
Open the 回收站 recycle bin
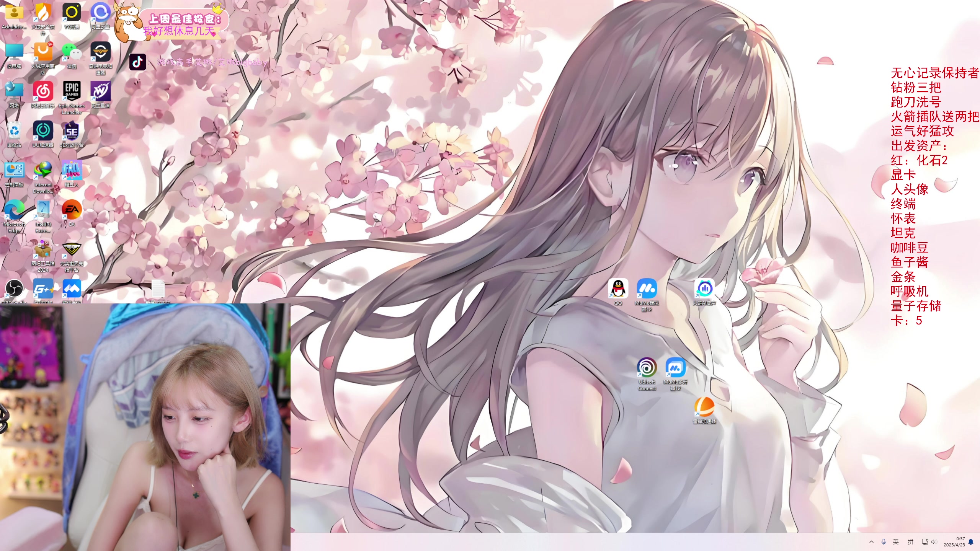[x=14, y=135]
